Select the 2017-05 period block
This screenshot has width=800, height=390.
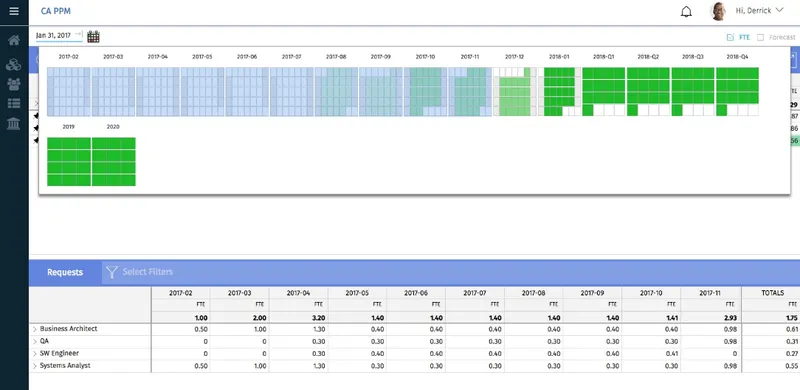[202, 91]
